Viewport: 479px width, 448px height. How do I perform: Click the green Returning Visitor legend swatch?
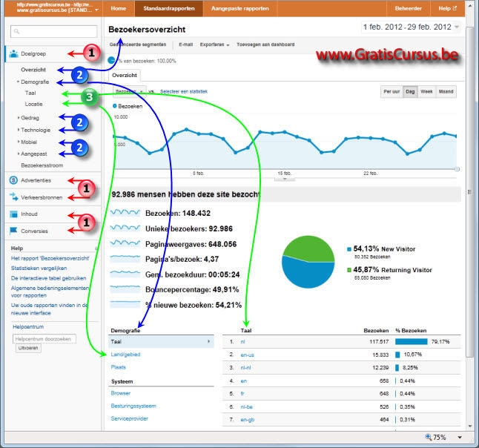click(349, 270)
